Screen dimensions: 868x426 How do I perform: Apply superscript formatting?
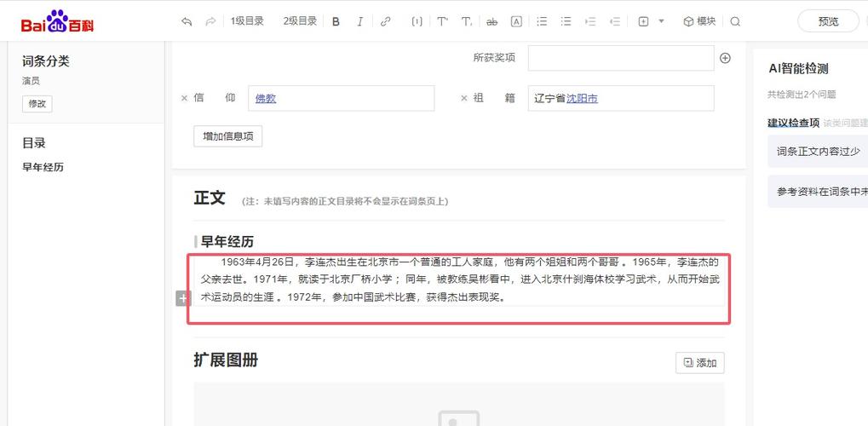[x=442, y=21]
